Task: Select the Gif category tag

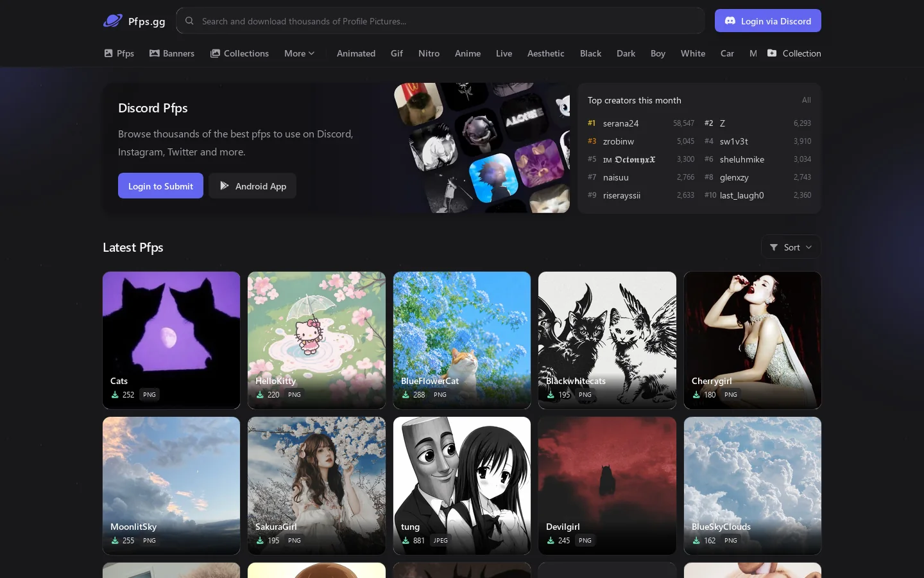Action: [397, 53]
